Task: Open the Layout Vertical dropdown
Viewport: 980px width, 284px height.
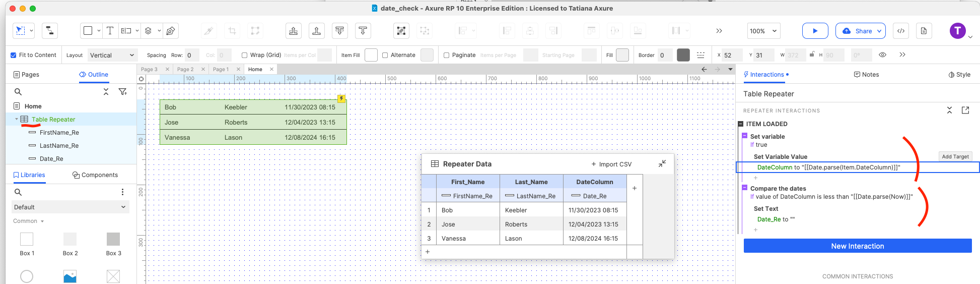Action: tap(112, 55)
